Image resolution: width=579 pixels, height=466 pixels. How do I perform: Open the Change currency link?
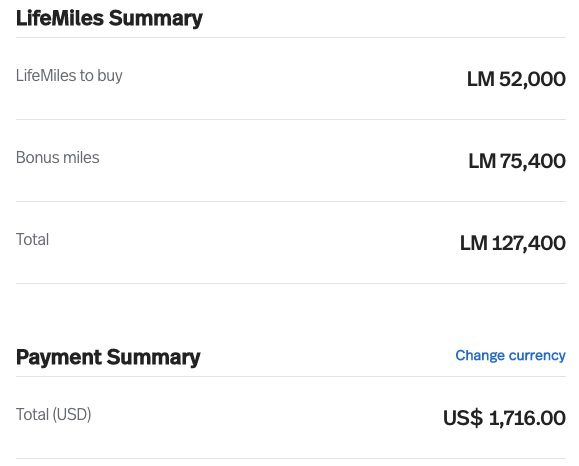coord(510,356)
